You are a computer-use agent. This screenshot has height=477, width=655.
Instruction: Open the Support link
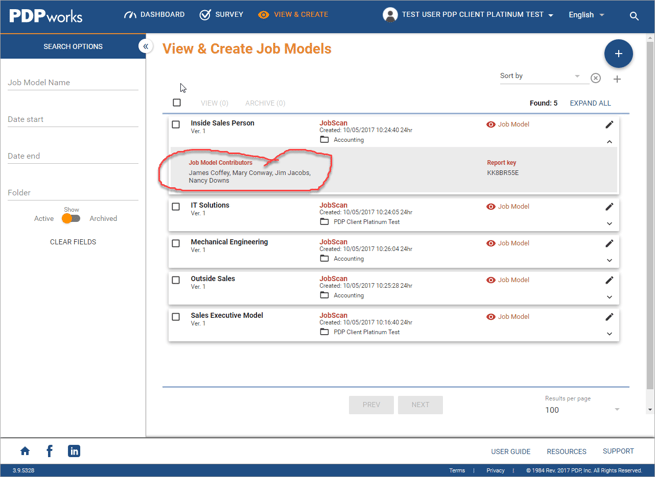tap(618, 451)
